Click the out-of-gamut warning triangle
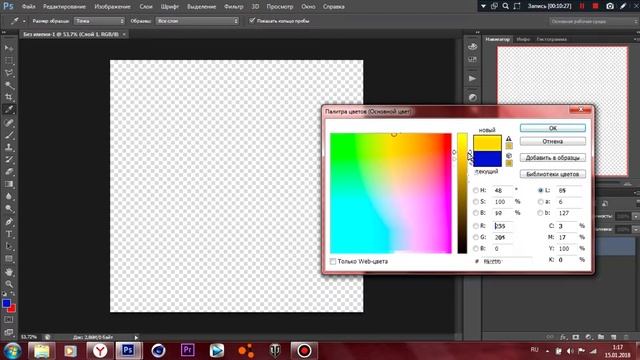 (x=509, y=139)
